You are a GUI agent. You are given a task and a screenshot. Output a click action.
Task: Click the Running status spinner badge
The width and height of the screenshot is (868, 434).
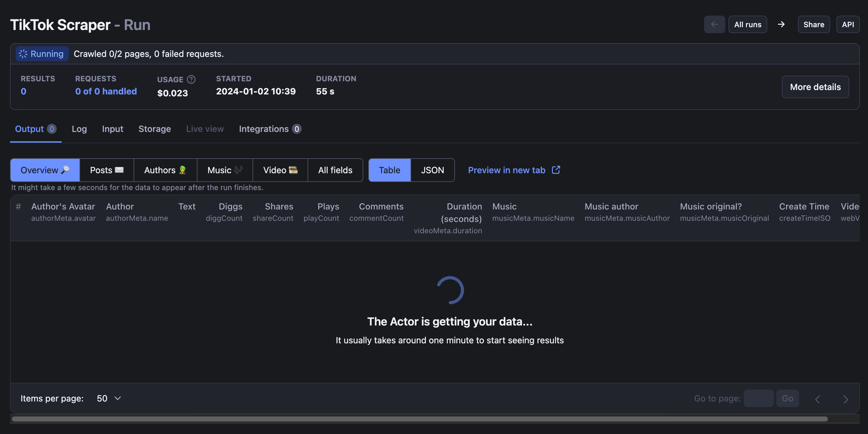click(x=42, y=54)
